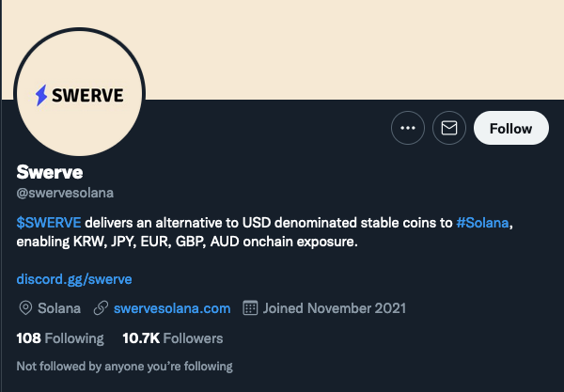Open the #Solana hashtag link
The width and height of the screenshot is (564, 392).
pos(486,224)
